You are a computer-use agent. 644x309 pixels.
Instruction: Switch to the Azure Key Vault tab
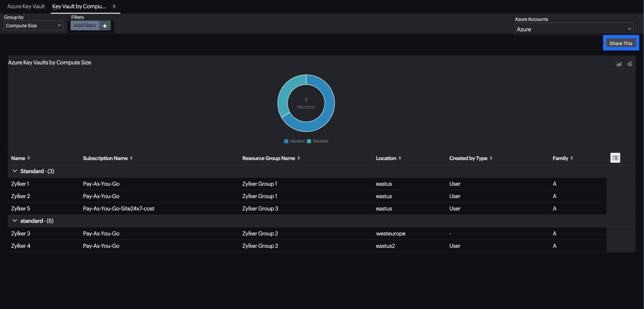coord(26,6)
